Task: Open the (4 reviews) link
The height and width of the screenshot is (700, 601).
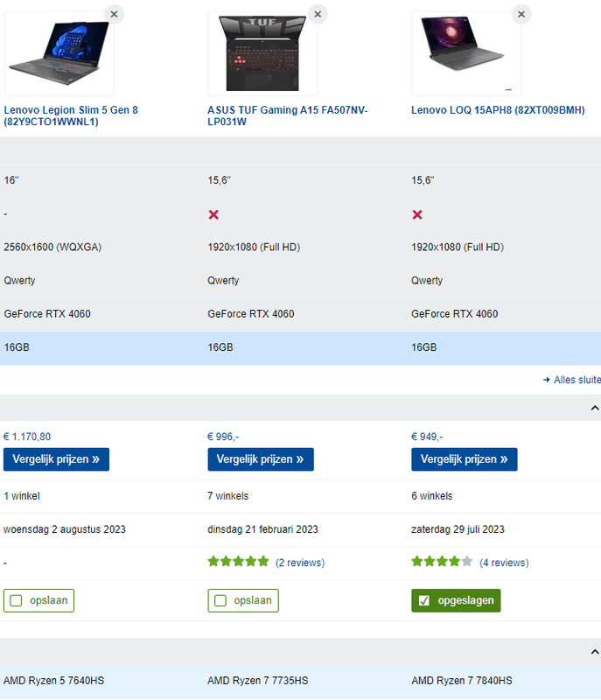Action: [x=504, y=563]
